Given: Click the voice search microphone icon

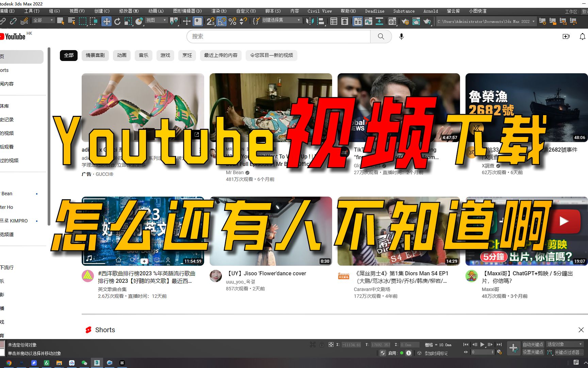Looking at the screenshot, I should 402,36.
